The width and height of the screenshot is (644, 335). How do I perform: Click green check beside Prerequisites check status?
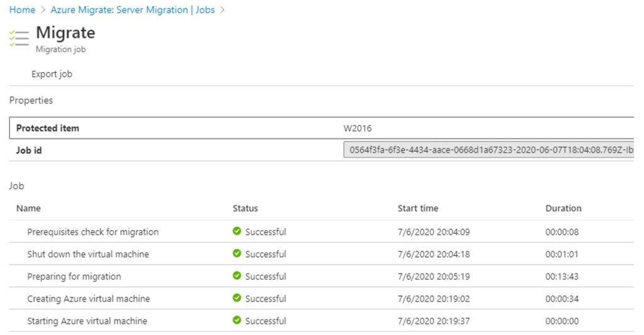[x=236, y=231]
